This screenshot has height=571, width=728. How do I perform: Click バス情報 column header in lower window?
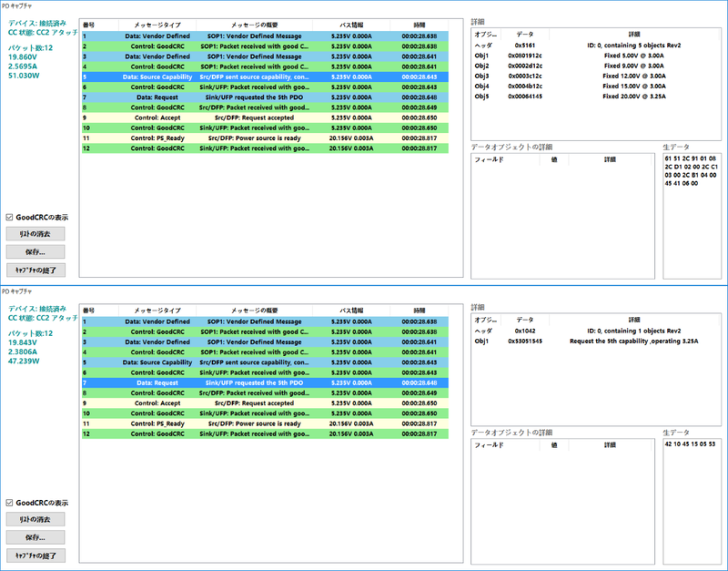point(351,311)
